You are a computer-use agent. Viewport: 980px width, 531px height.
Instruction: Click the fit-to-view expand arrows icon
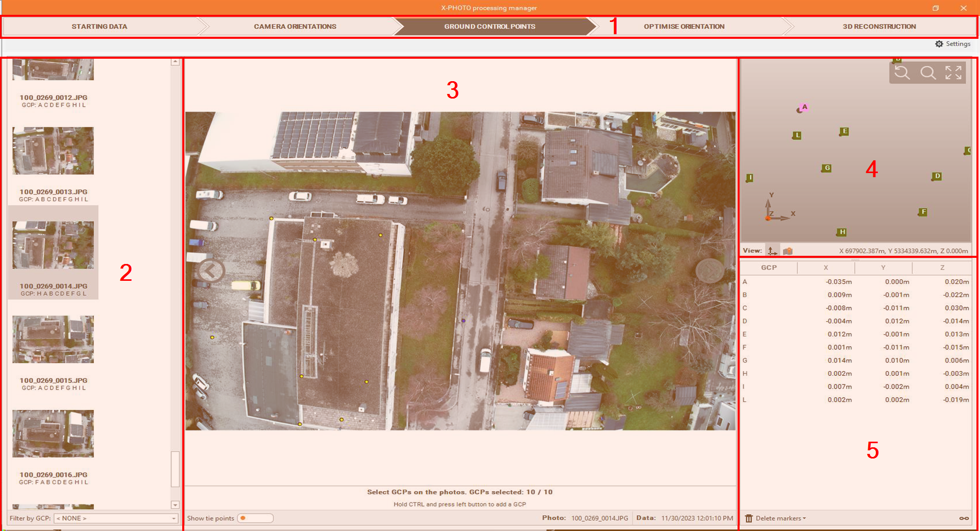953,73
